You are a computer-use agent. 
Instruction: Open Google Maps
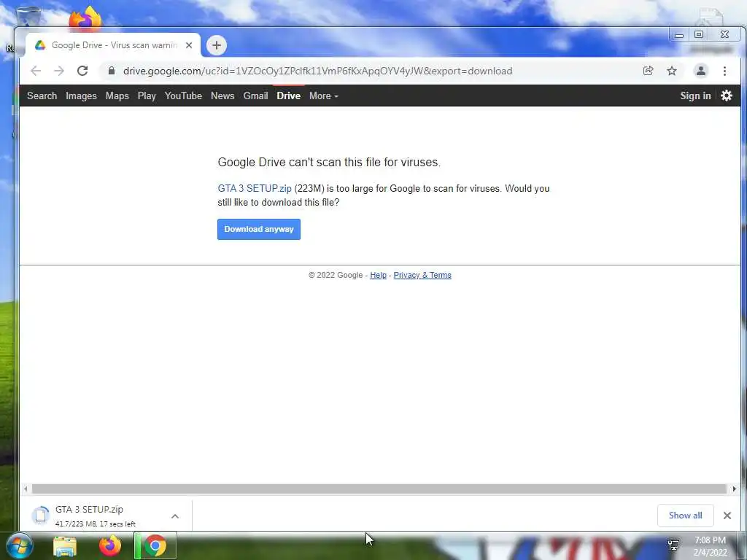pos(117,96)
